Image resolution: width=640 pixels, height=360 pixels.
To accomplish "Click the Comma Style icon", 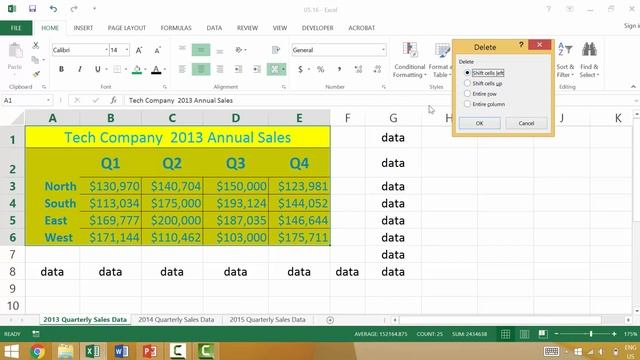I will [339, 69].
